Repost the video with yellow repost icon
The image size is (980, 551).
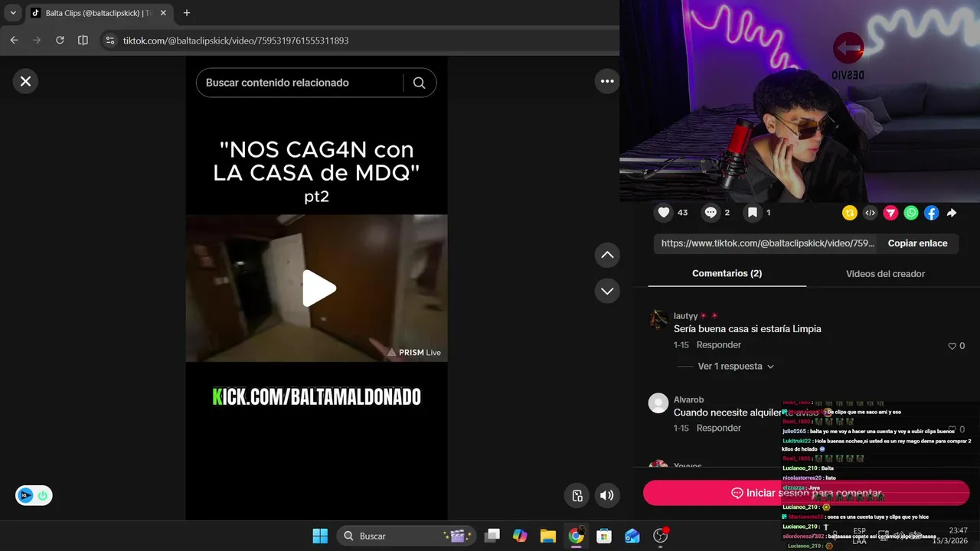click(x=849, y=214)
